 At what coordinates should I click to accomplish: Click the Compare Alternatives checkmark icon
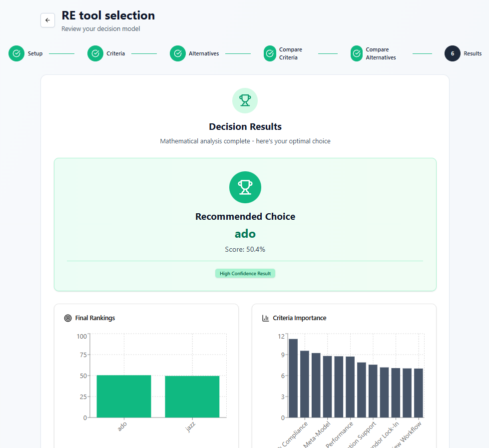(356, 53)
